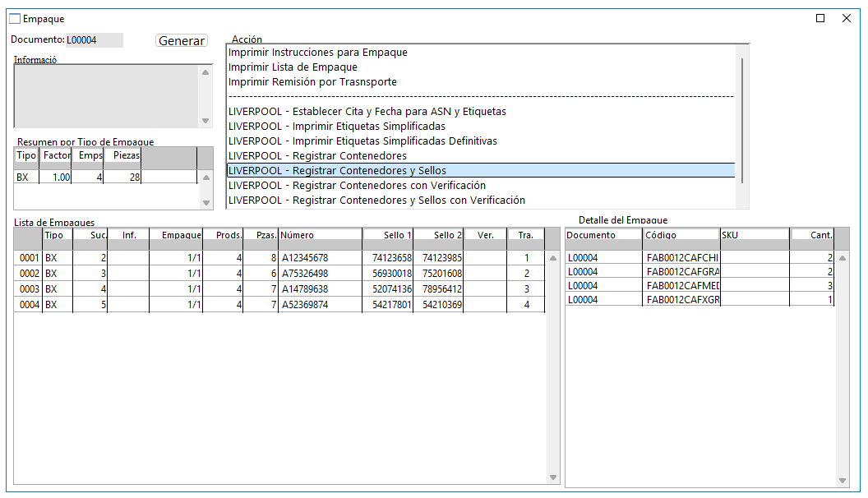
Task: Select packing row 0002
Action: 279,274
